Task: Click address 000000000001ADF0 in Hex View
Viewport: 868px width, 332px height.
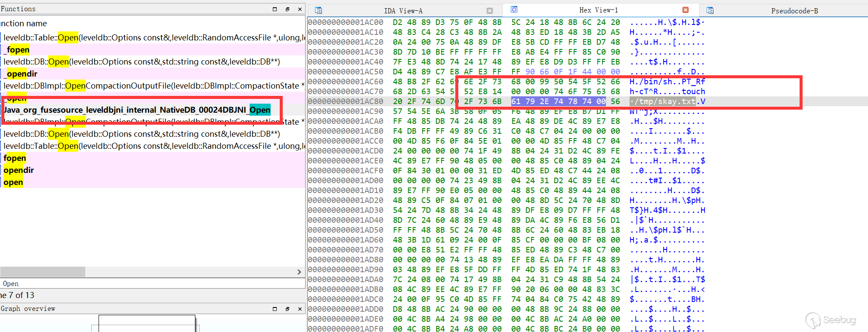Action: (346, 329)
